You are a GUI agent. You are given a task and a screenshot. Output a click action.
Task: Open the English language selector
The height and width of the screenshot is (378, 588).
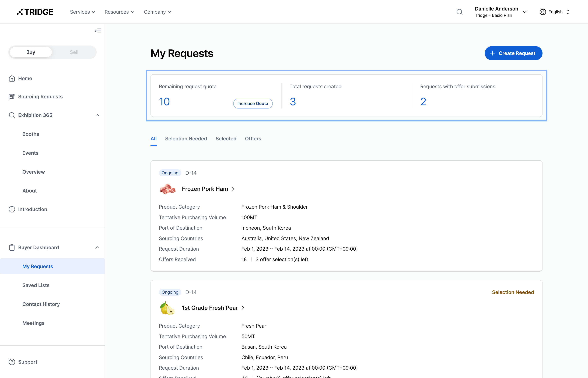click(555, 12)
